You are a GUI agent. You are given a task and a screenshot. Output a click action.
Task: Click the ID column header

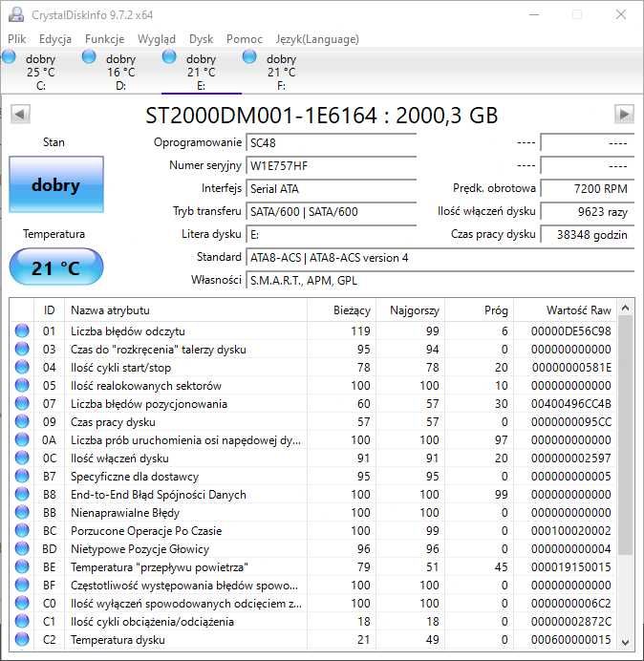(49, 310)
